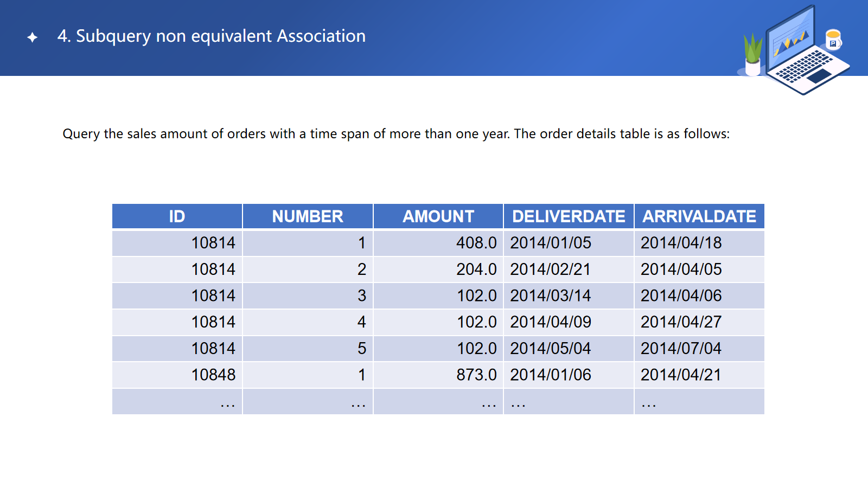
Task: Select the slide title about Subquery Association
Action: 211,36
